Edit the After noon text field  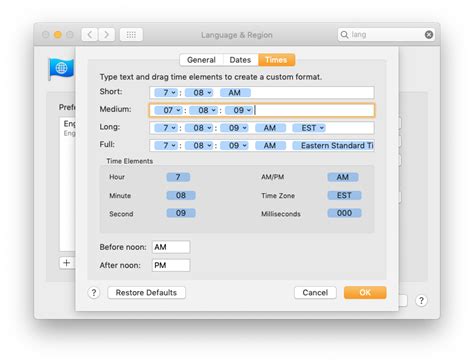171,265
